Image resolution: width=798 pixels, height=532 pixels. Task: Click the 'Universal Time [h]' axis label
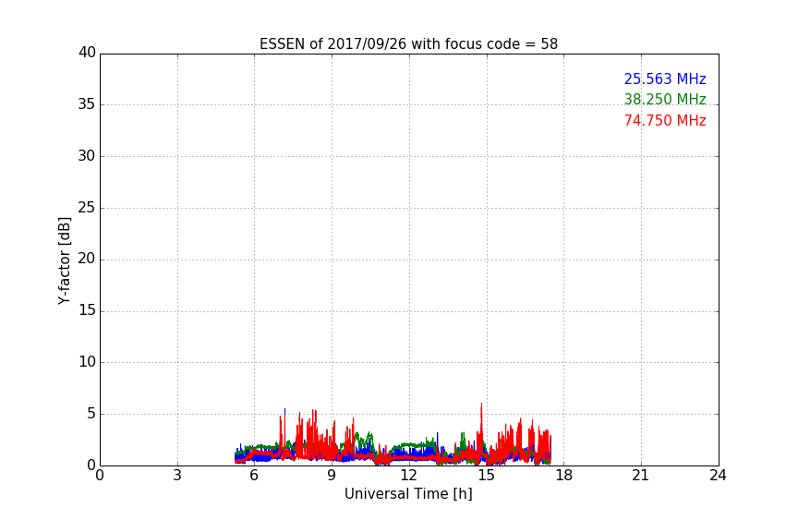click(408, 494)
